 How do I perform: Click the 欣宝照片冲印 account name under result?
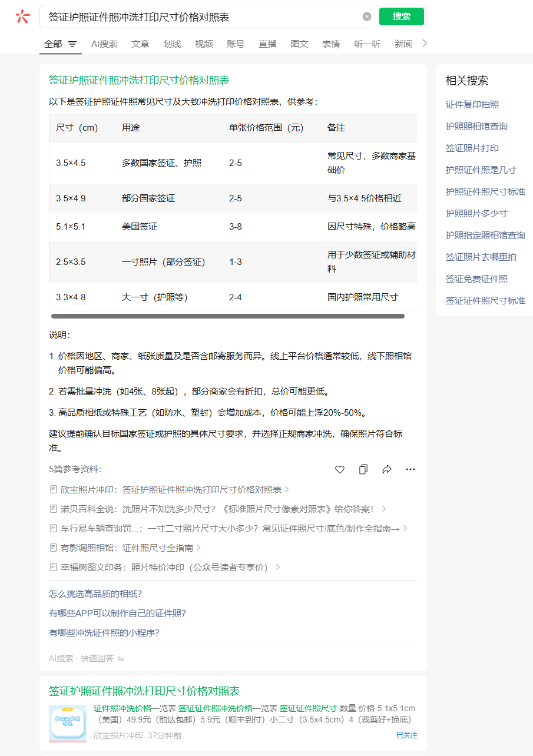pos(118,735)
